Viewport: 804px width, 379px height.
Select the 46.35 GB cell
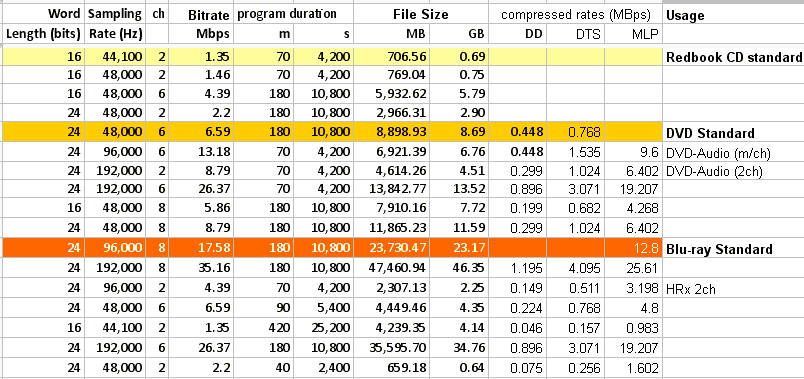point(459,269)
